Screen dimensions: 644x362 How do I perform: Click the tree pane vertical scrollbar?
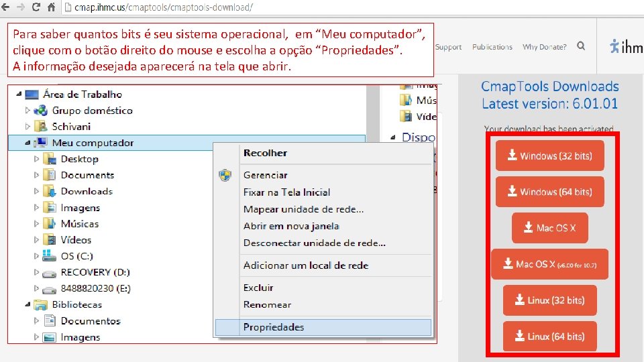tap(373, 113)
